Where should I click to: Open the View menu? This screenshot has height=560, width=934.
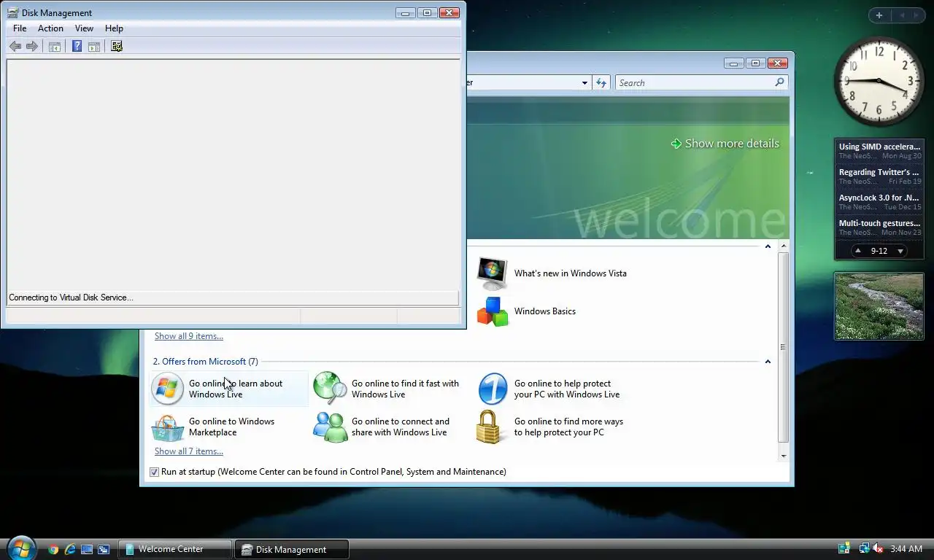(x=84, y=28)
